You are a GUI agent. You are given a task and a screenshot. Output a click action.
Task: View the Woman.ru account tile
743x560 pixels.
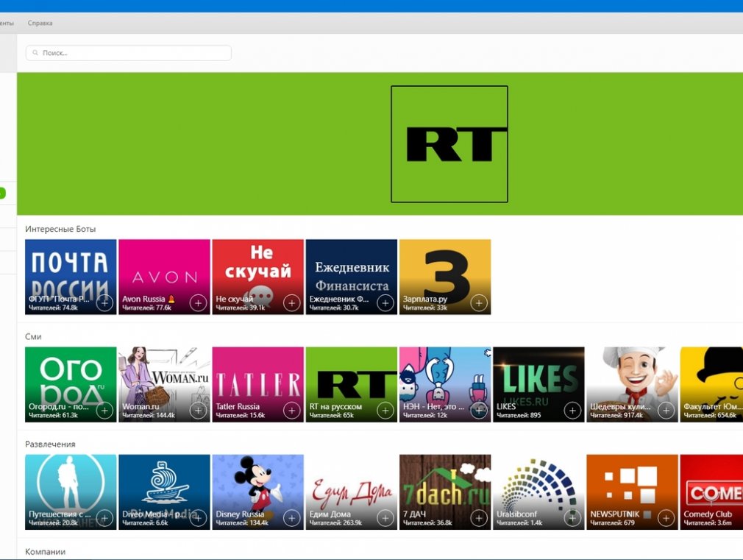[x=164, y=385]
